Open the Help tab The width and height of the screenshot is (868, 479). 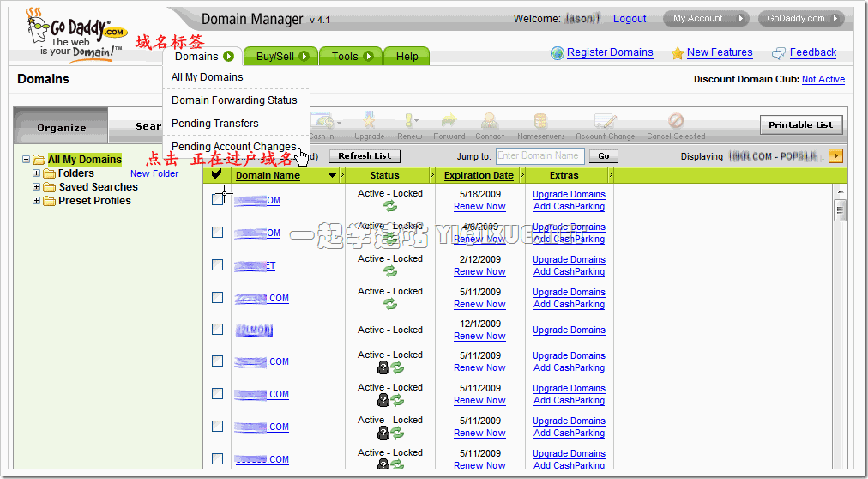(x=407, y=57)
